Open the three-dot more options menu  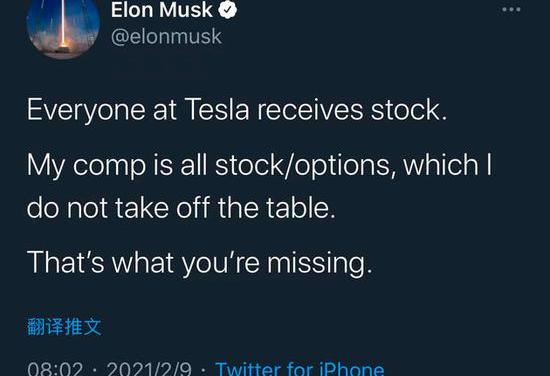511,9
